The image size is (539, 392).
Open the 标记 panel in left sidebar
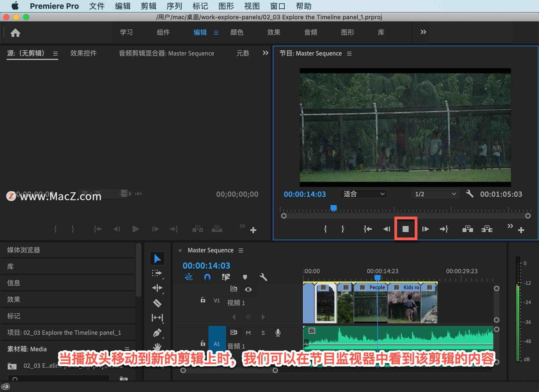13,316
